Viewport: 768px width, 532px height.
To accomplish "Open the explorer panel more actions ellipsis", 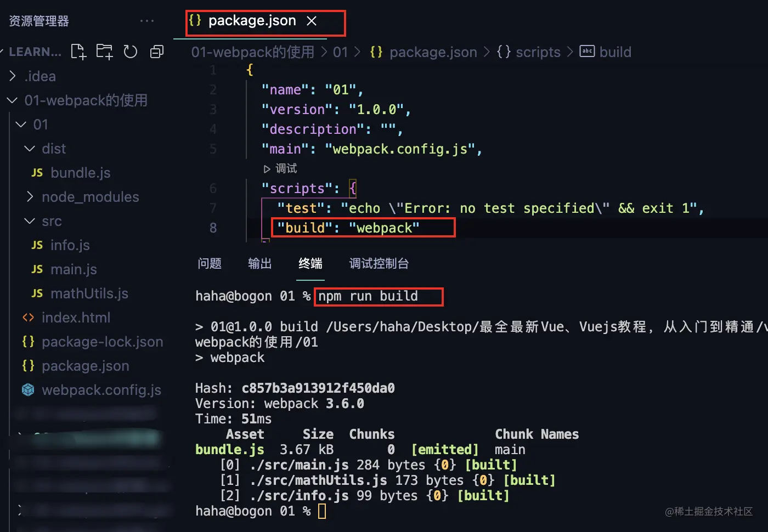I will [x=147, y=21].
